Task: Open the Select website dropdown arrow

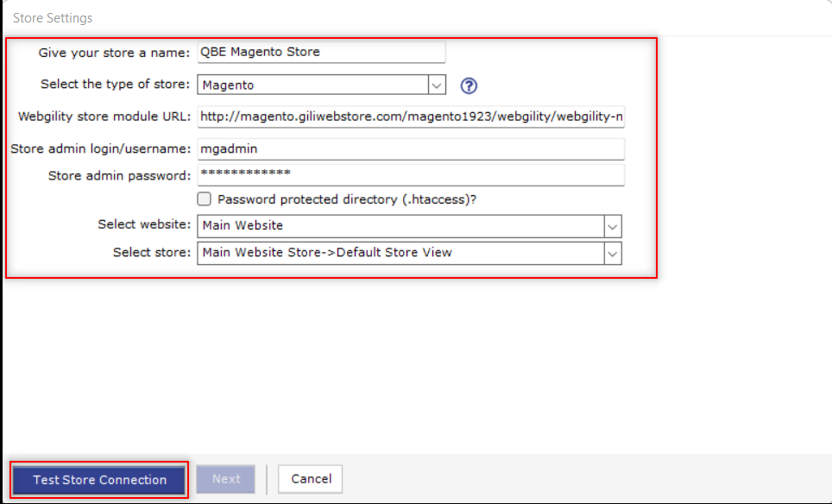Action: pyautogui.click(x=612, y=226)
